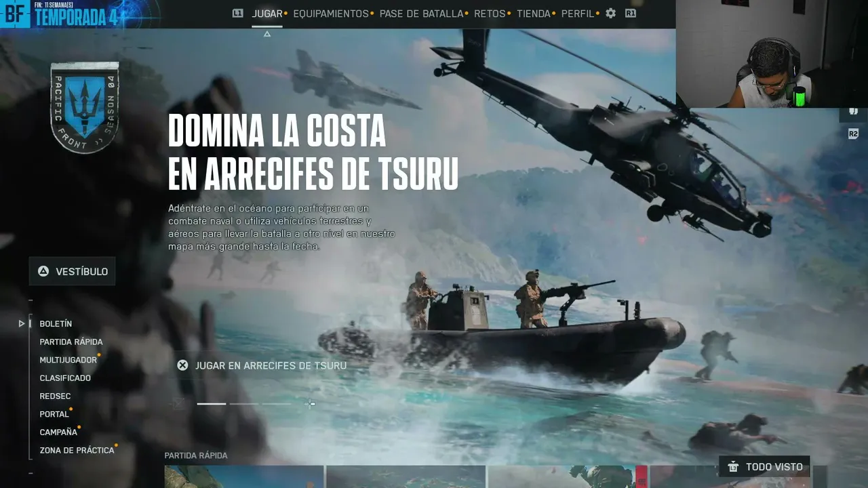Open the second Partida Rápida thumbnail
Image resolution: width=868 pixels, height=488 pixels.
(406, 477)
